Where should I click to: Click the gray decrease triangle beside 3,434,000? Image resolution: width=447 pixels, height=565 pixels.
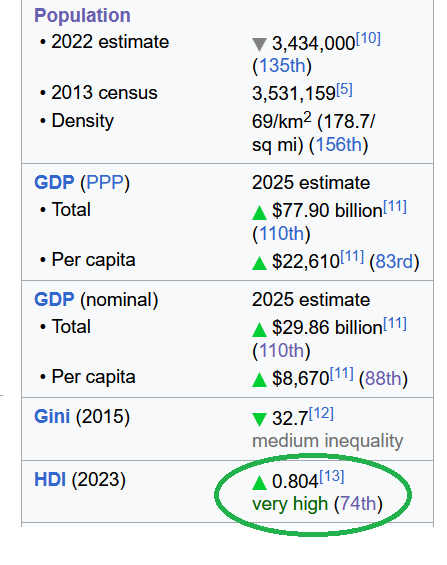(259, 45)
